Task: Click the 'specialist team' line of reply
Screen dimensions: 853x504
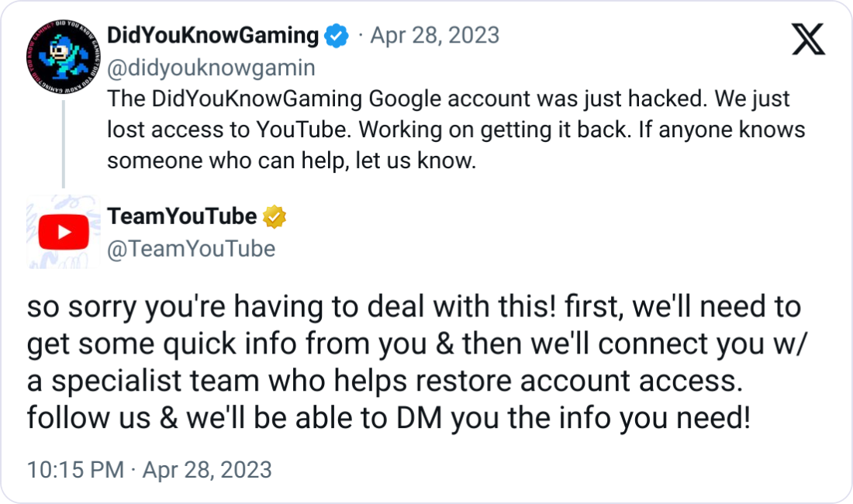Action: [385, 380]
